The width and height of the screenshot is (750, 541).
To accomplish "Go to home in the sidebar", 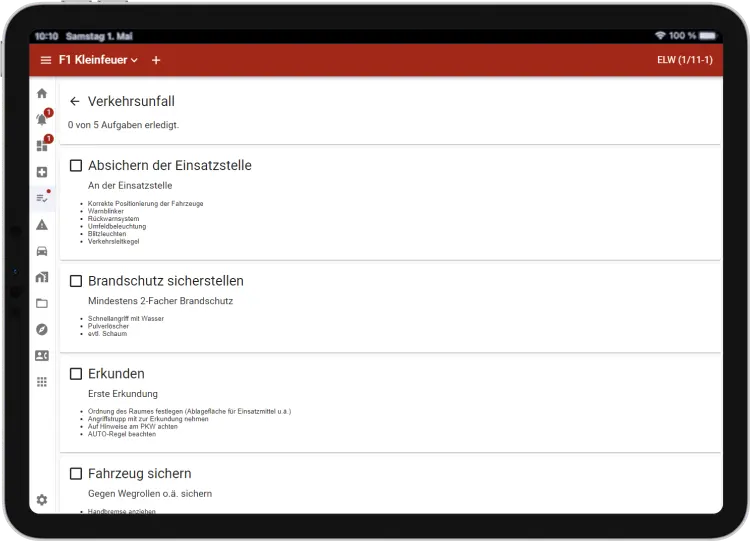I will 42,93.
